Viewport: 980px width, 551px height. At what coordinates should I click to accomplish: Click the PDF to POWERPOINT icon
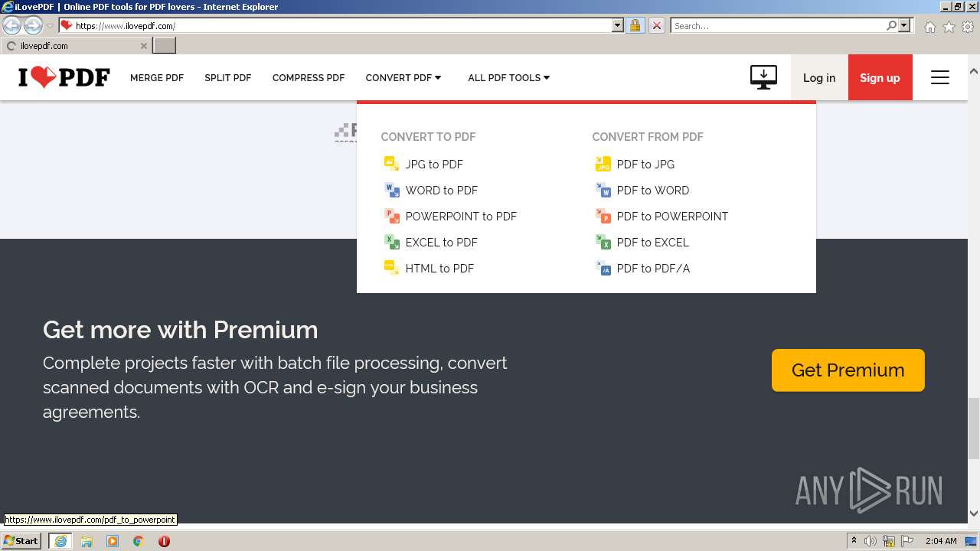click(603, 216)
